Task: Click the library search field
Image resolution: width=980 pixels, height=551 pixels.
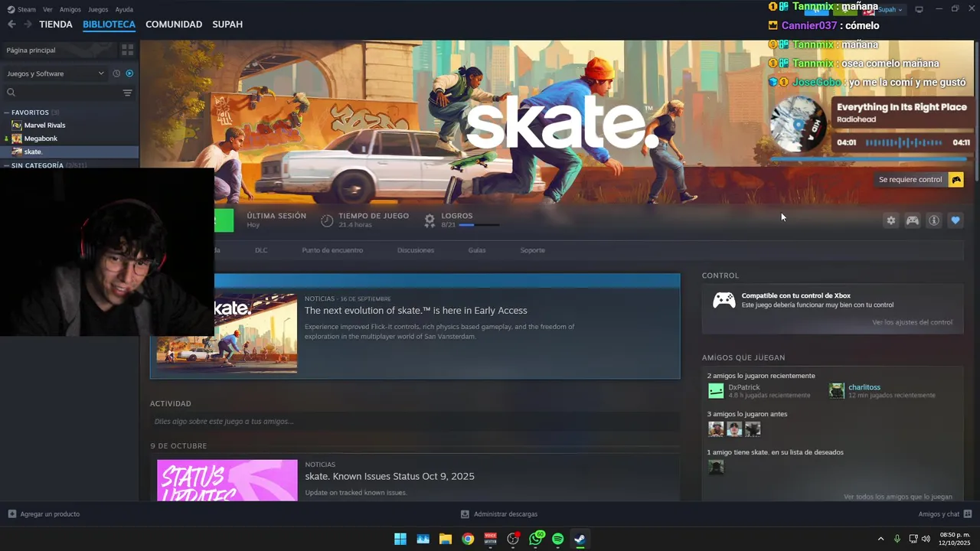Action: (63, 93)
